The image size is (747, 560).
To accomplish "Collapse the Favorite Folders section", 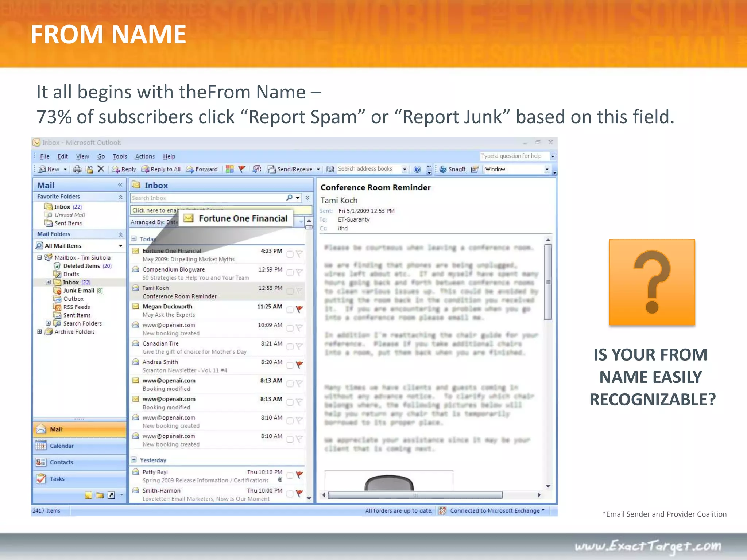I will (120, 197).
